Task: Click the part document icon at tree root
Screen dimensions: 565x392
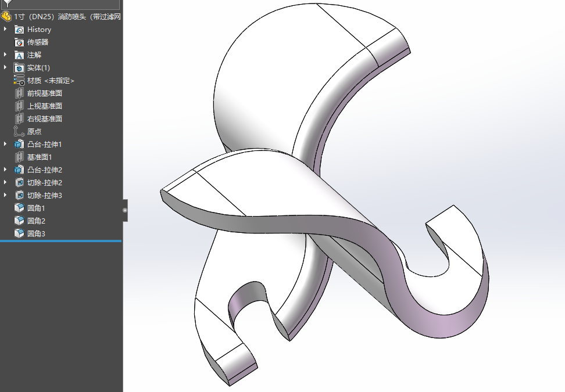Action: point(6,17)
